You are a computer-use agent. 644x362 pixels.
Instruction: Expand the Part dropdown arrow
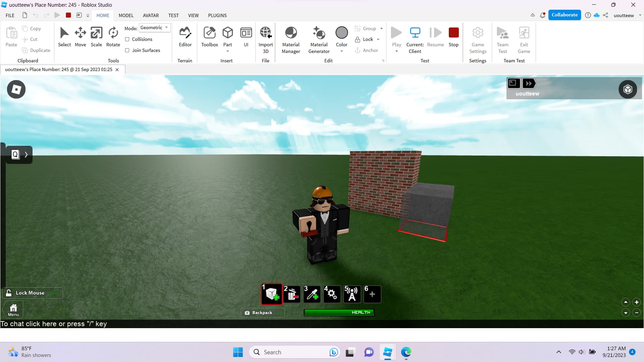click(228, 51)
